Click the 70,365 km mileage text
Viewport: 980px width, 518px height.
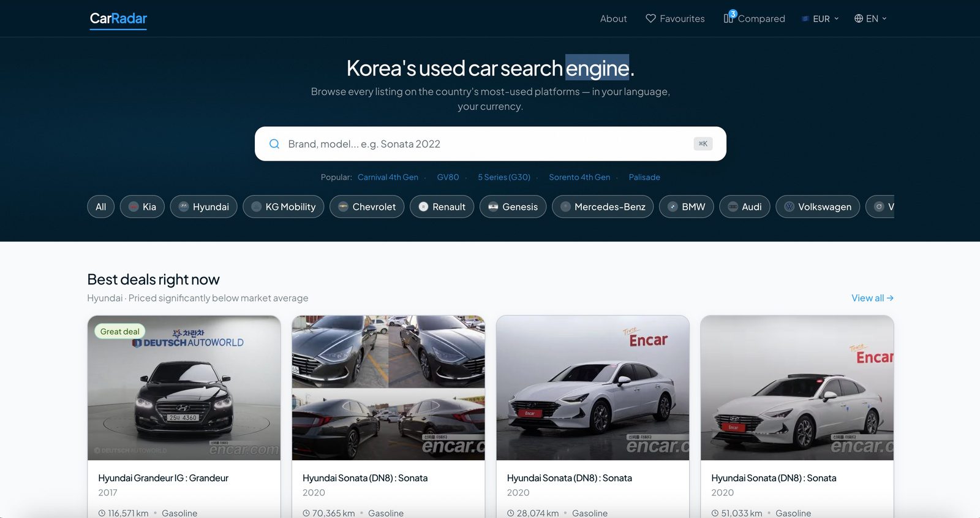point(333,513)
